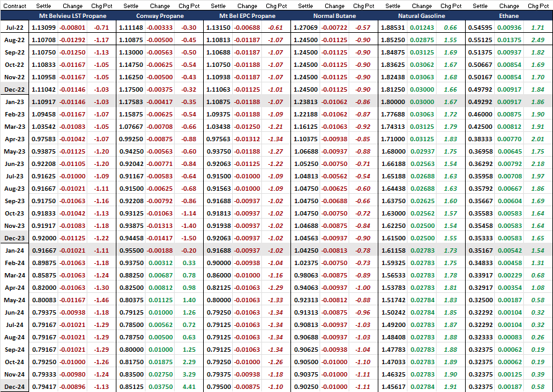Image resolution: width=553 pixels, height=392 pixels.
Task: Select the Jul-22 contract row label
Action: point(15,27)
